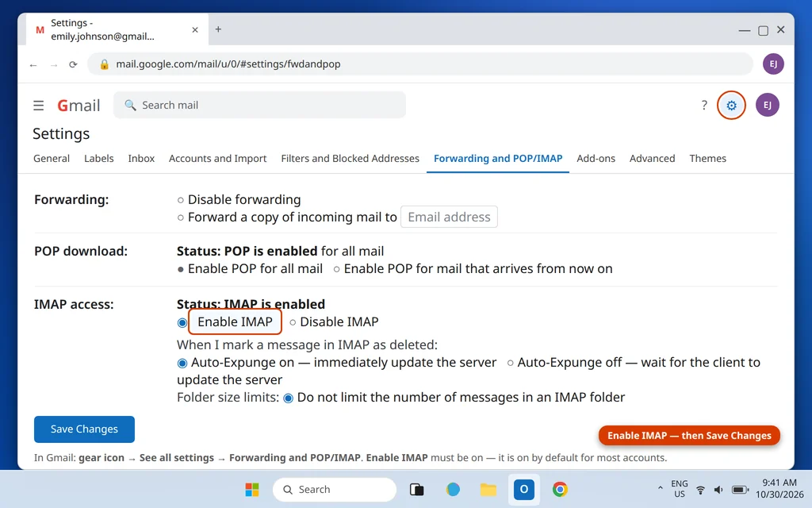Click the magnifier icon in Search mail
This screenshot has height=508, width=812.
(x=131, y=106)
